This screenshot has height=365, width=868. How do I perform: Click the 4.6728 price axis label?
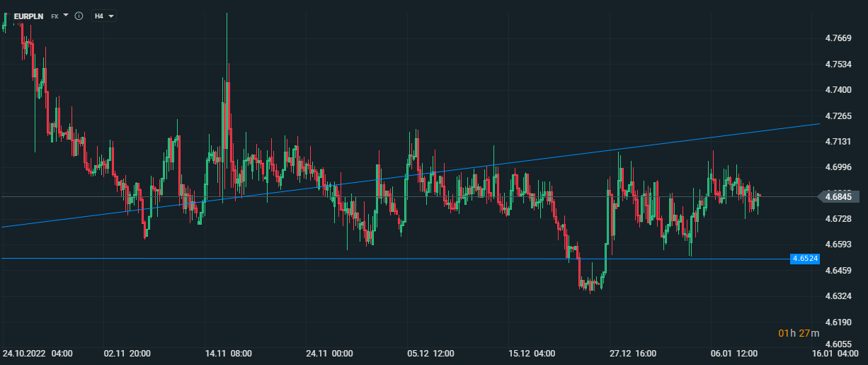pyautogui.click(x=838, y=219)
